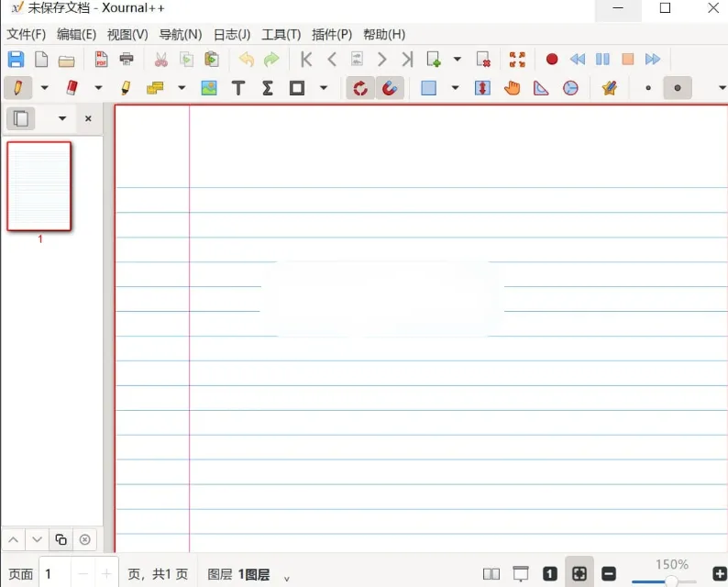Image resolution: width=728 pixels, height=587 pixels.
Task: Toggle grid snapping magnet
Action: tap(390, 88)
